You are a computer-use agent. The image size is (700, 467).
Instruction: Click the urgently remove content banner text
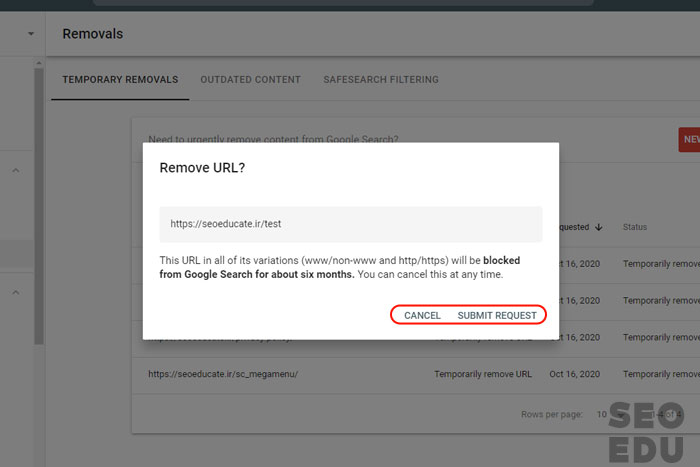273,140
